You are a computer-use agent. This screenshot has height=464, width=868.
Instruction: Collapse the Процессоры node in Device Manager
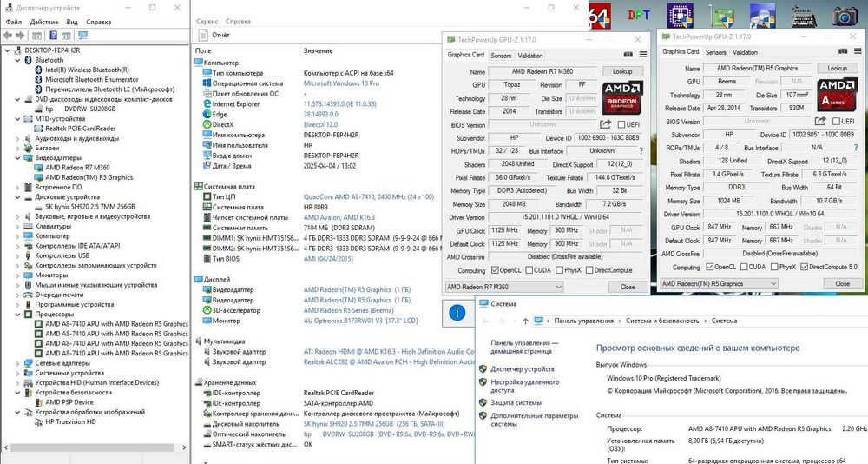click(x=17, y=315)
